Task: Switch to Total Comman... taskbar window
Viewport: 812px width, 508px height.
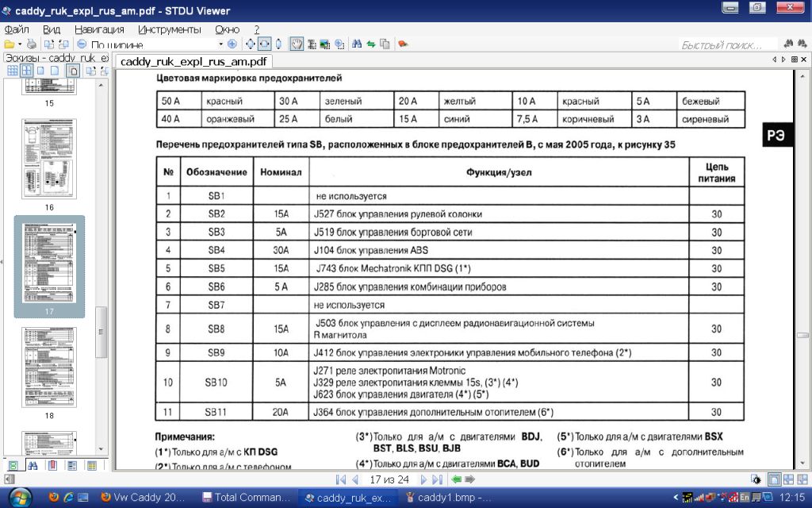Action: pos(247,498)
